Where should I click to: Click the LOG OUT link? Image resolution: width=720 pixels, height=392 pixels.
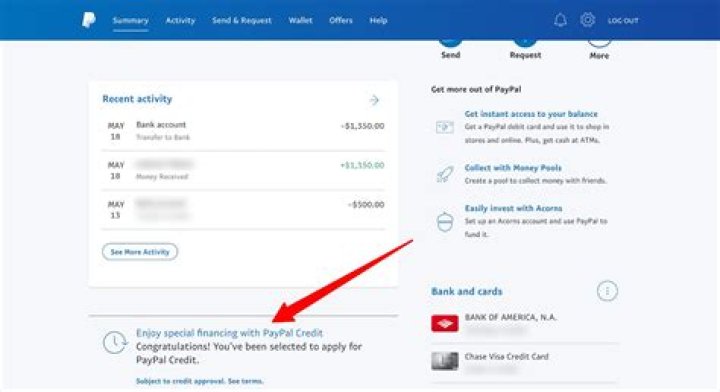point(623,20)
